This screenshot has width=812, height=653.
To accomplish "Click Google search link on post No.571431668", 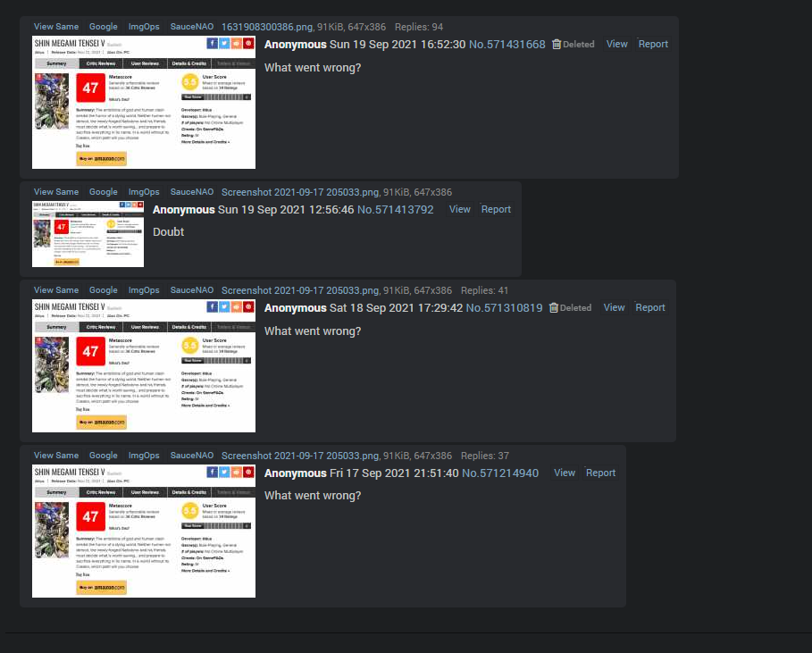I will coord(103,27).
